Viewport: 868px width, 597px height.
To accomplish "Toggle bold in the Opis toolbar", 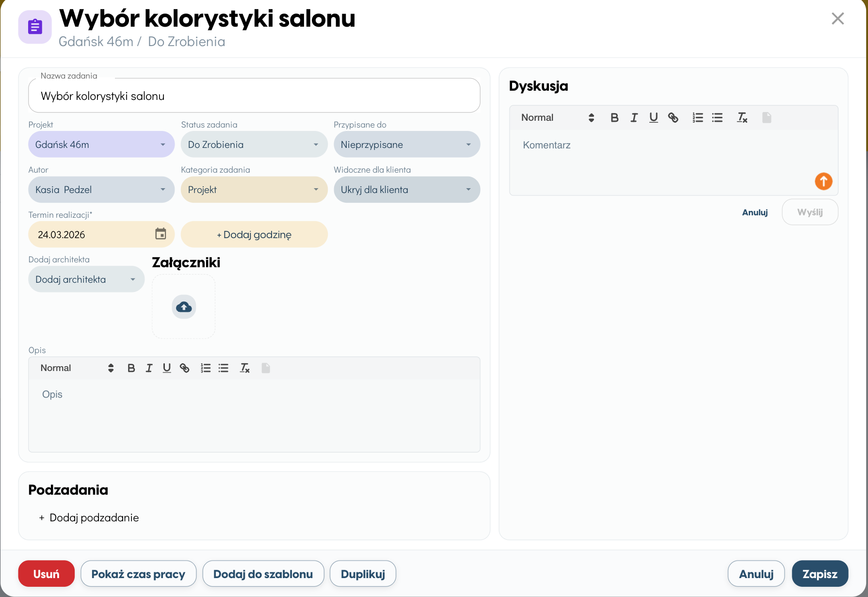I will tap(131, 368).
